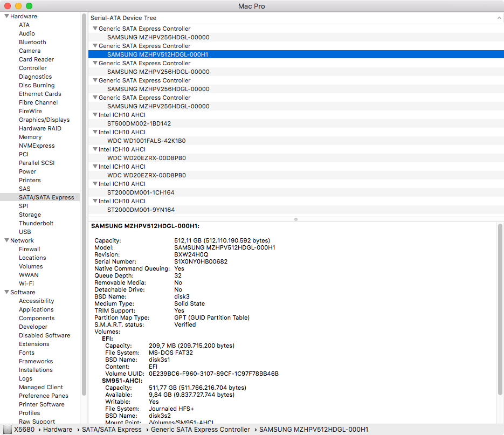Screen dimensions: 504x435
Task: Click the sort chevron in Serial-ATA Device Tree header
Action: (x=499, y=18)
